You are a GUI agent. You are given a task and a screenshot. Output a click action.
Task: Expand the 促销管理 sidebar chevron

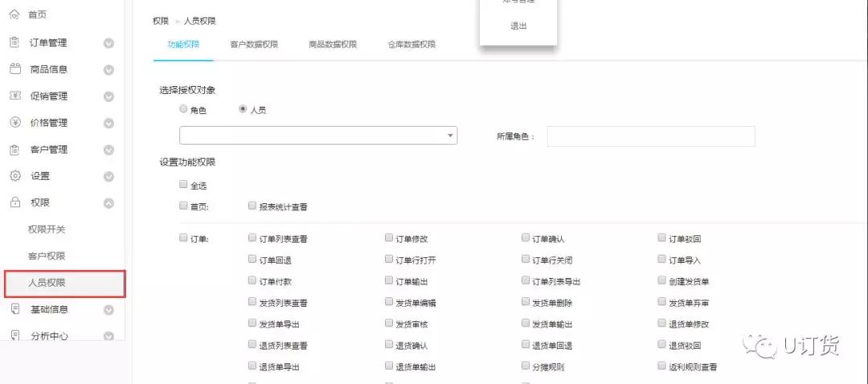tap(109, 96)
